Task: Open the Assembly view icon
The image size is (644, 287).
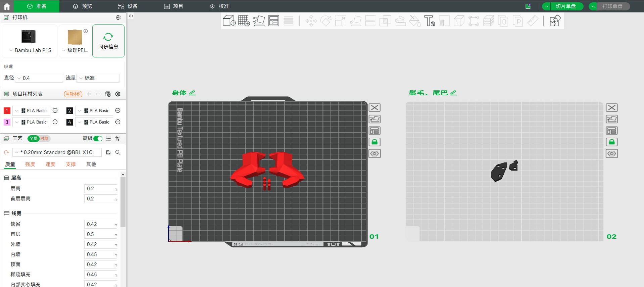Action: [555, 21]
